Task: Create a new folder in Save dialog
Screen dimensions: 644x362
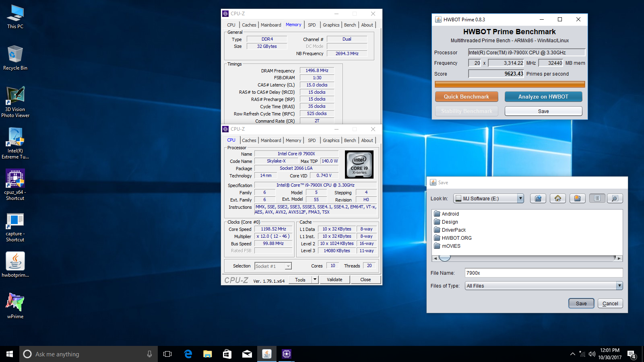Action: [577, 198]
